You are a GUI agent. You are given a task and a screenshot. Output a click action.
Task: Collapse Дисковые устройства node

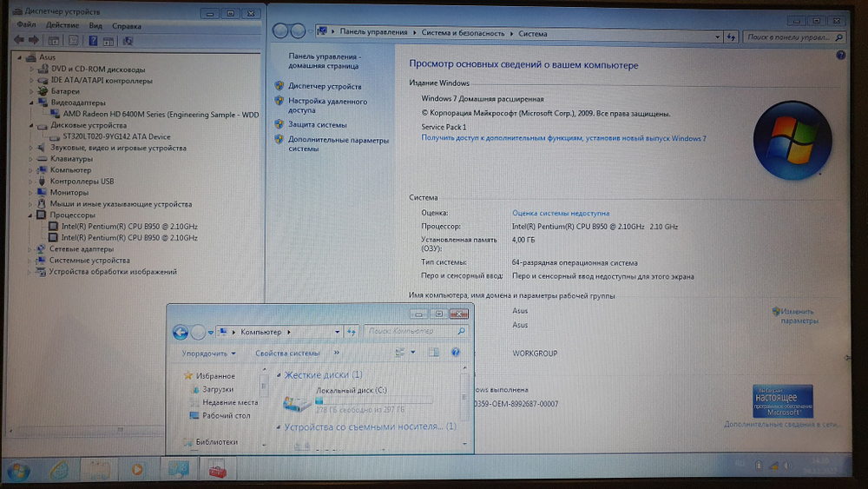(x=31, y=125)
